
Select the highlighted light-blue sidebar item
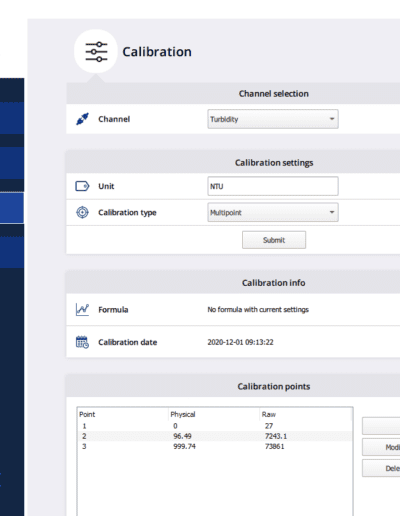[x=12, y=208]
